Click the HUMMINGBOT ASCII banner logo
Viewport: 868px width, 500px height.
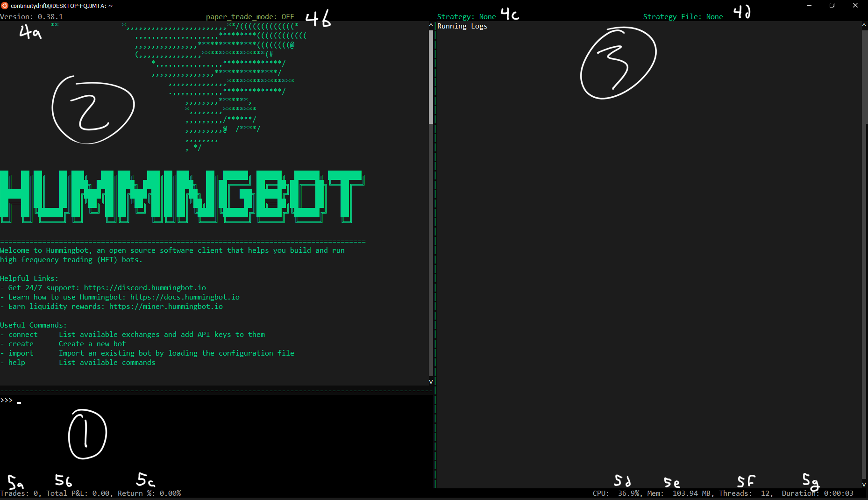click(182, 196)
